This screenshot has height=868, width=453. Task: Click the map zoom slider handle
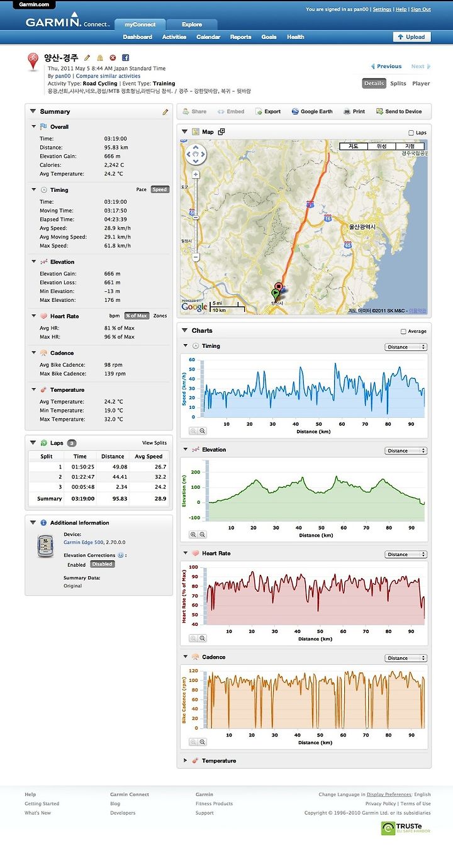196,217
